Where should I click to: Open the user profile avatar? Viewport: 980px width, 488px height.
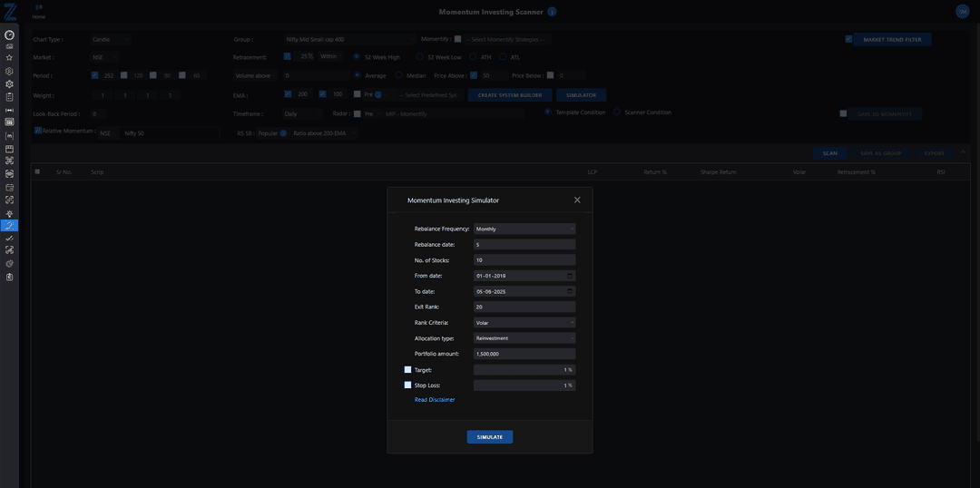click(x=962, y=11)
